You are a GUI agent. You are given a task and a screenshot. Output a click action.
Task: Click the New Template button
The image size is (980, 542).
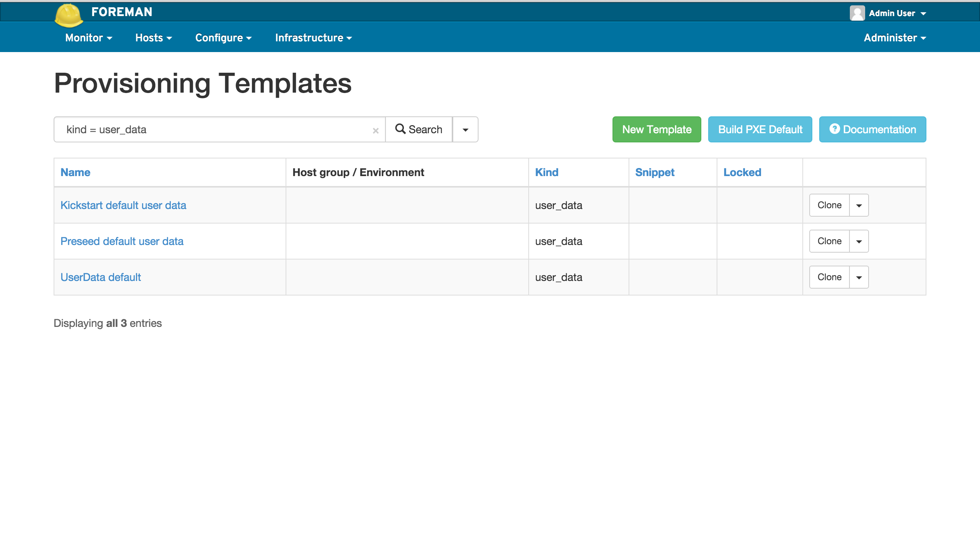[x=656, y=129]
